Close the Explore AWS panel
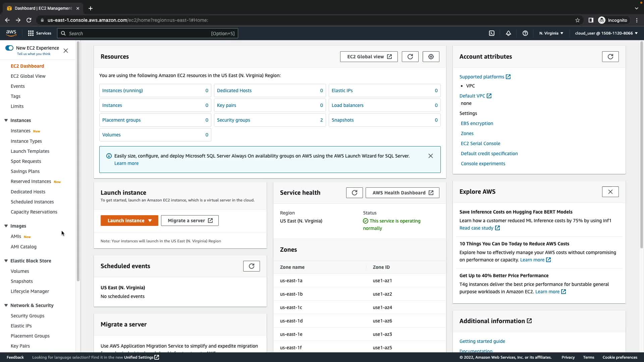 tap(610, 192)
